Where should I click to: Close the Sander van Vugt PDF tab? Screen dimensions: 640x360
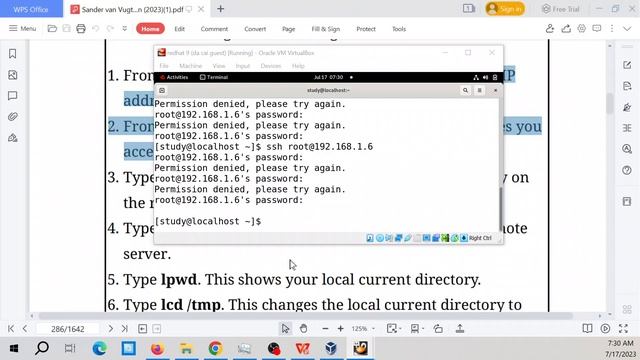201,9
